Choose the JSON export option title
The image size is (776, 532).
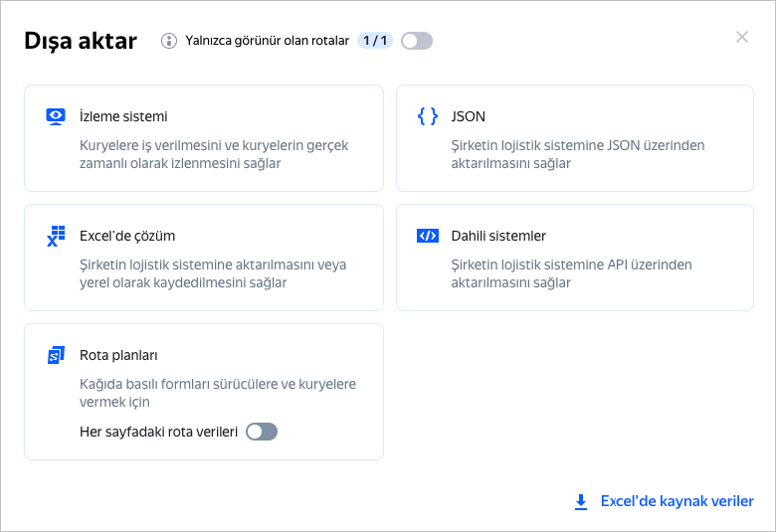(469, 116)
